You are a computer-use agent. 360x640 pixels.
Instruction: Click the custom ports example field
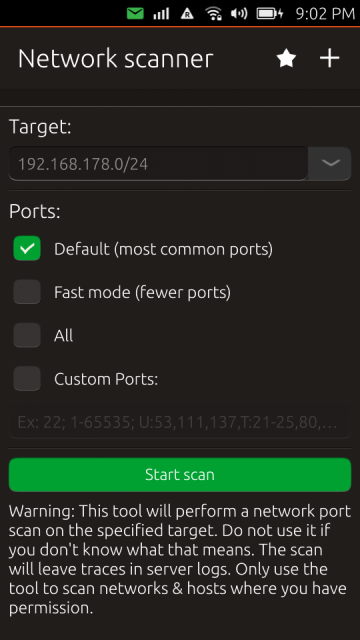tap(180, 422)
